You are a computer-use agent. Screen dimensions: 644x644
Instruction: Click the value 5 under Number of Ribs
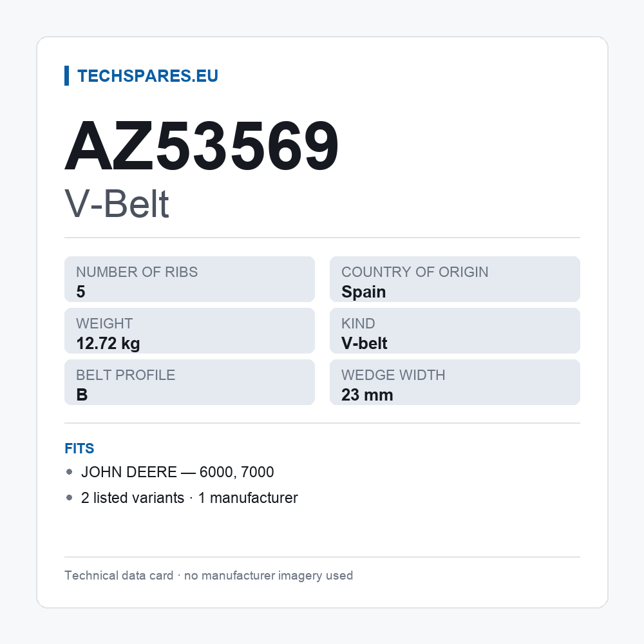(81, 292)
